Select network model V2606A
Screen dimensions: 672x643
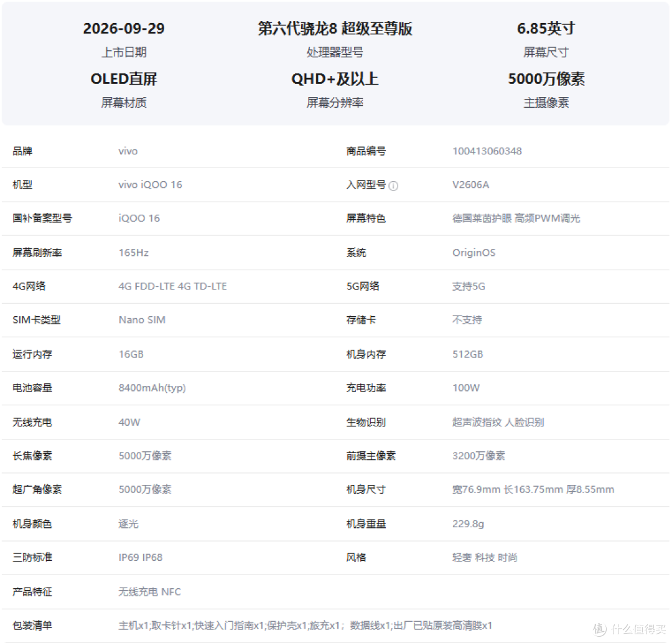(x=470, y=185)
